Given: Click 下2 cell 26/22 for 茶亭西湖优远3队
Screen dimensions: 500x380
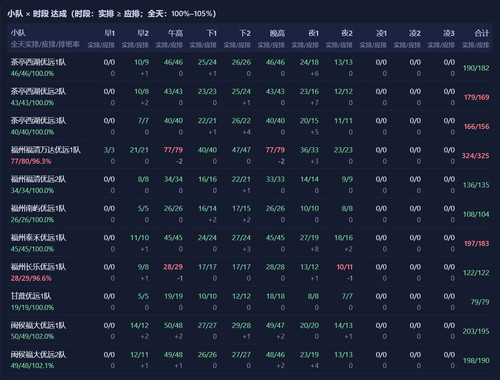Looking at the screenshot, I should 241,121.
